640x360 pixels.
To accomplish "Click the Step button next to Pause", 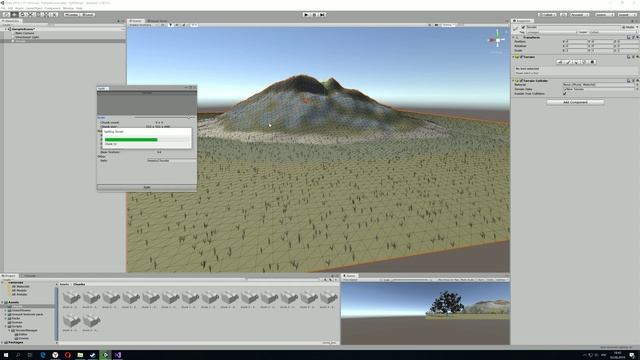I will pyautogui.click(x=322, y=14).
